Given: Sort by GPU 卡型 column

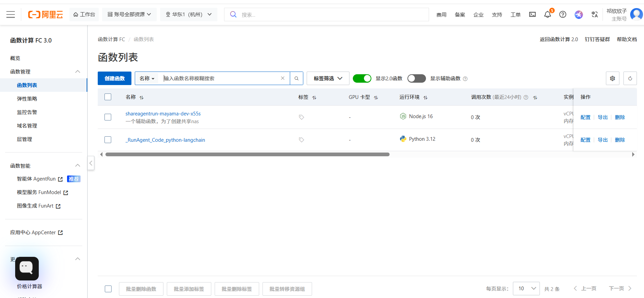Looking at the screenshot, I should 376,98.
